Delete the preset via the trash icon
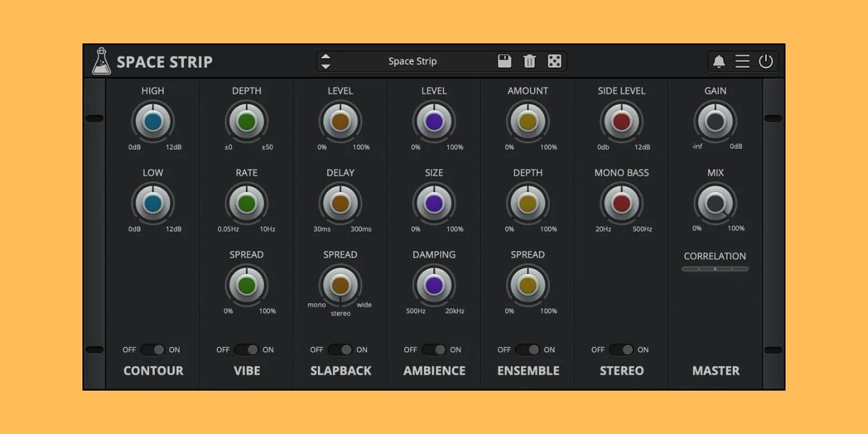868x434 pixels. (x=529, y=61)
